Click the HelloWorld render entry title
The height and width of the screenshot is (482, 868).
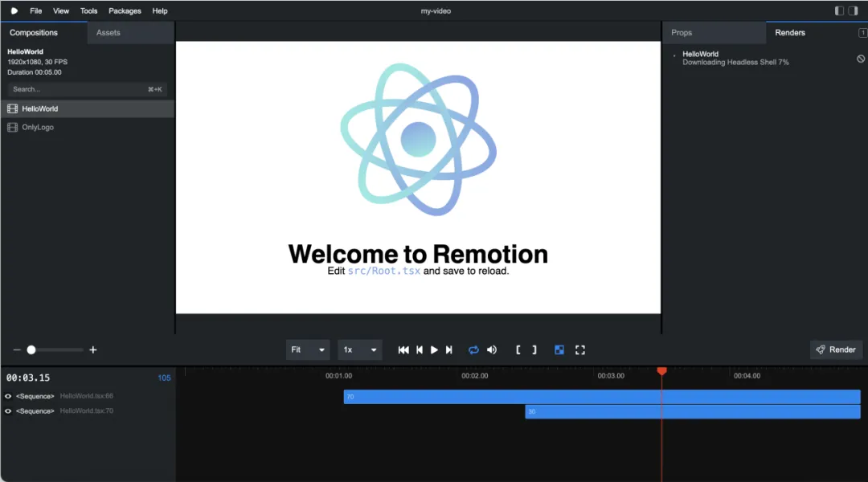(700, 55)
